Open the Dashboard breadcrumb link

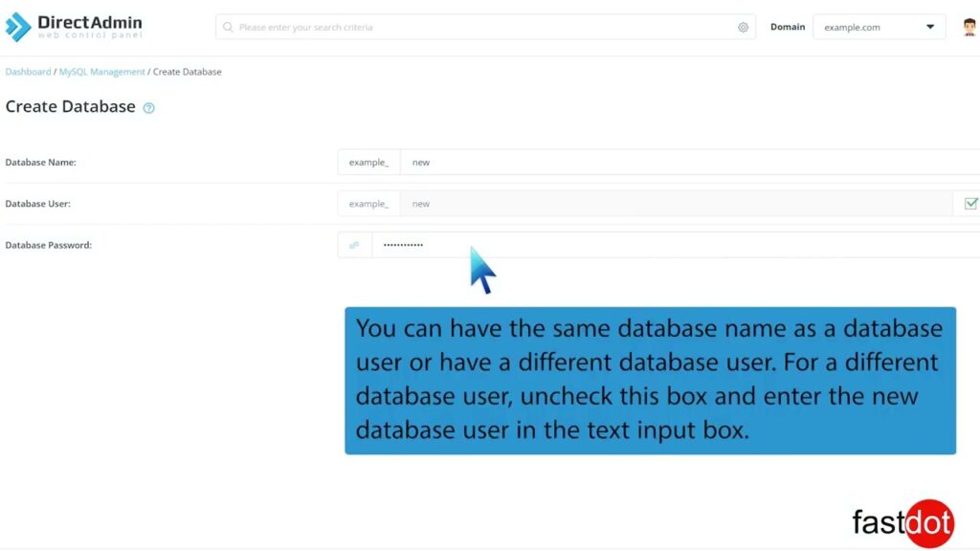pyautogui.click(x=28, y=71)
